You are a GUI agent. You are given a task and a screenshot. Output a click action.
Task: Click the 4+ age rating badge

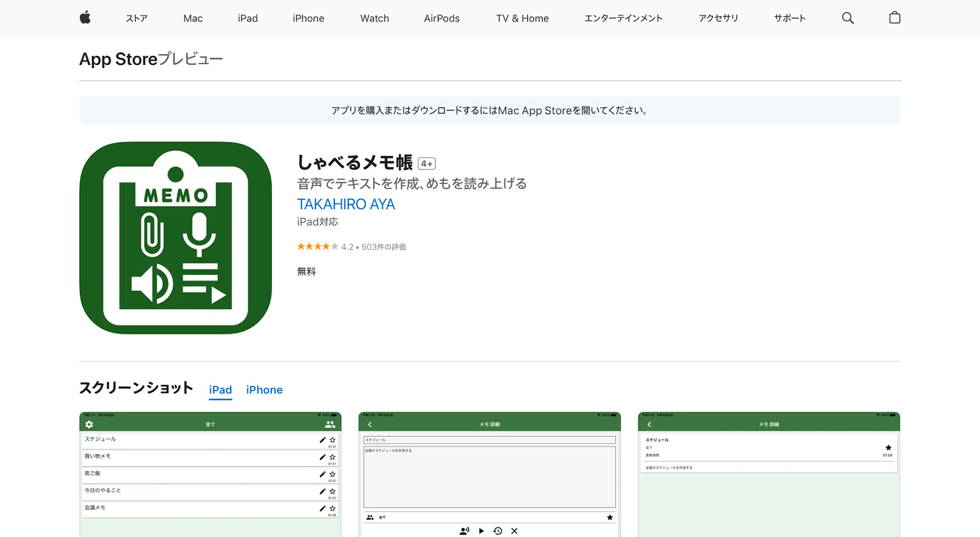click(427, 163)
